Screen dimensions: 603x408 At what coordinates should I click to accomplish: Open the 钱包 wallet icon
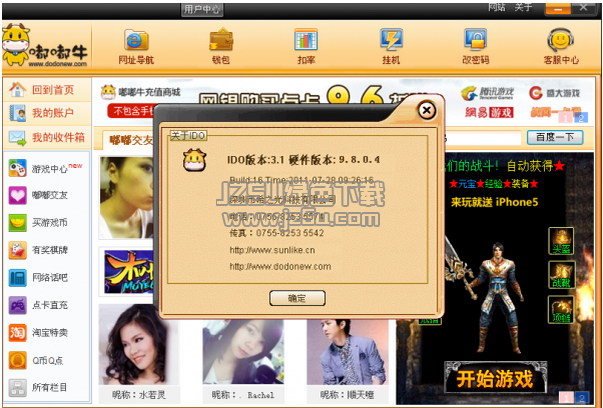[221, 40]
